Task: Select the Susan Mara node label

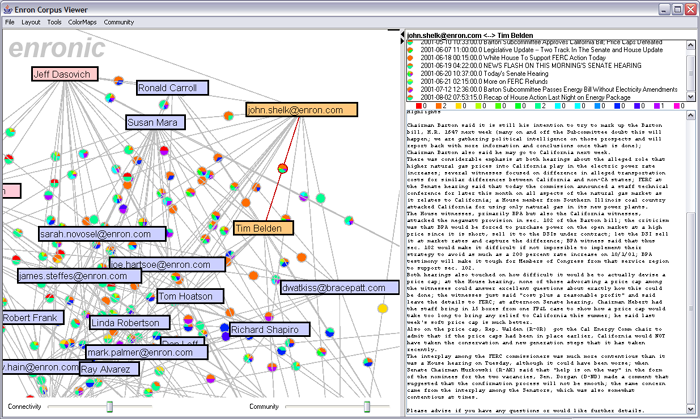Action: pyautogui.click(x=155, y=122)
